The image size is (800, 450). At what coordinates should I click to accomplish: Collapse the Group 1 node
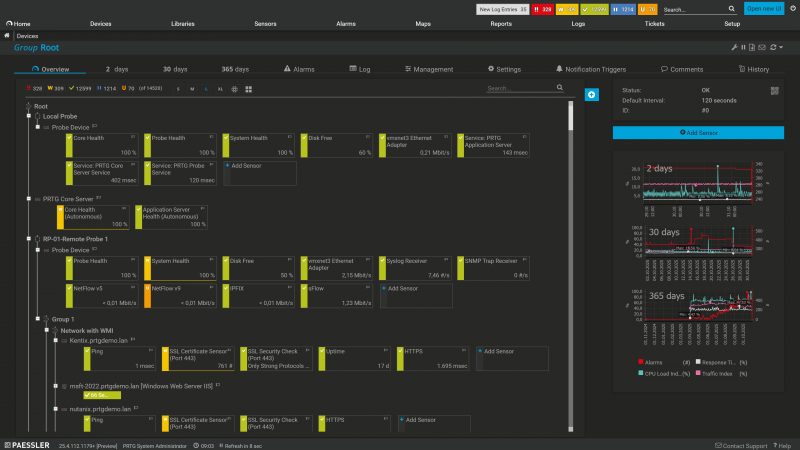pyautogui.click(x=38, y=319)
